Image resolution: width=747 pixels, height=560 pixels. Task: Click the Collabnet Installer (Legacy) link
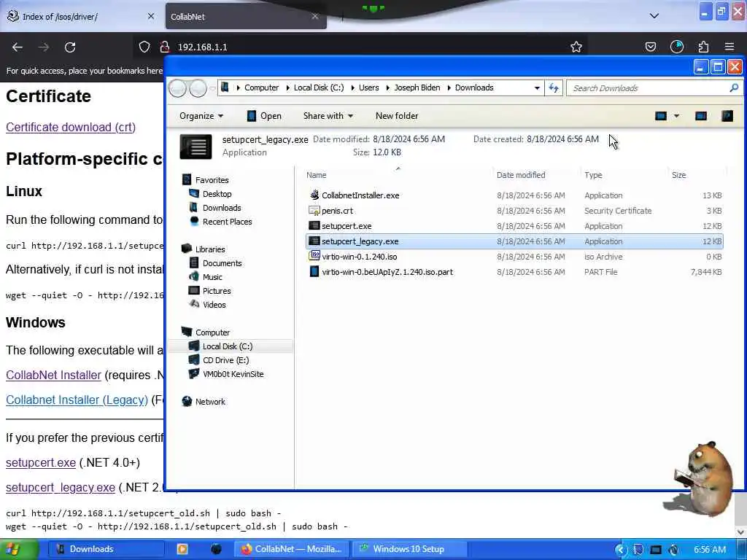pos(77,400)
